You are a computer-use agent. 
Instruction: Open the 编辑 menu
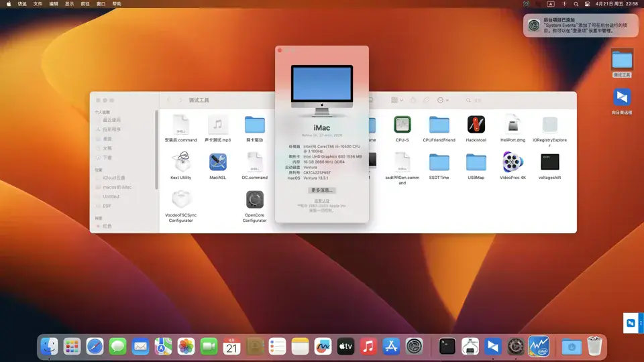tap(54, 4)
